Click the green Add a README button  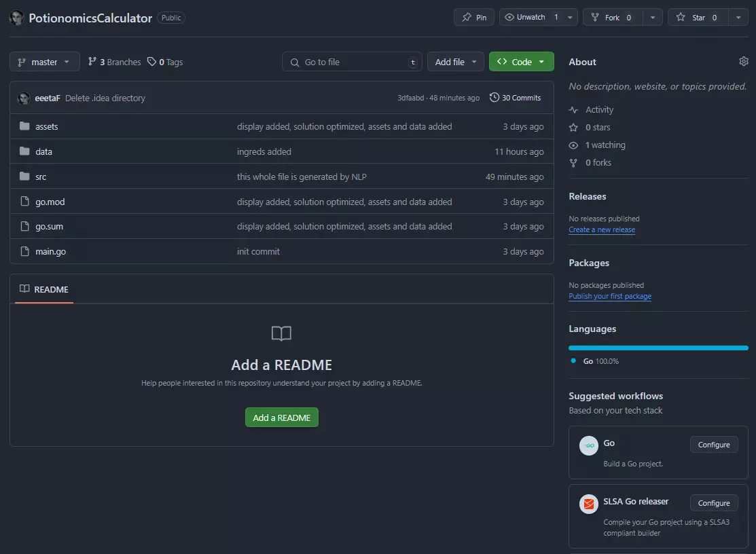282,418
